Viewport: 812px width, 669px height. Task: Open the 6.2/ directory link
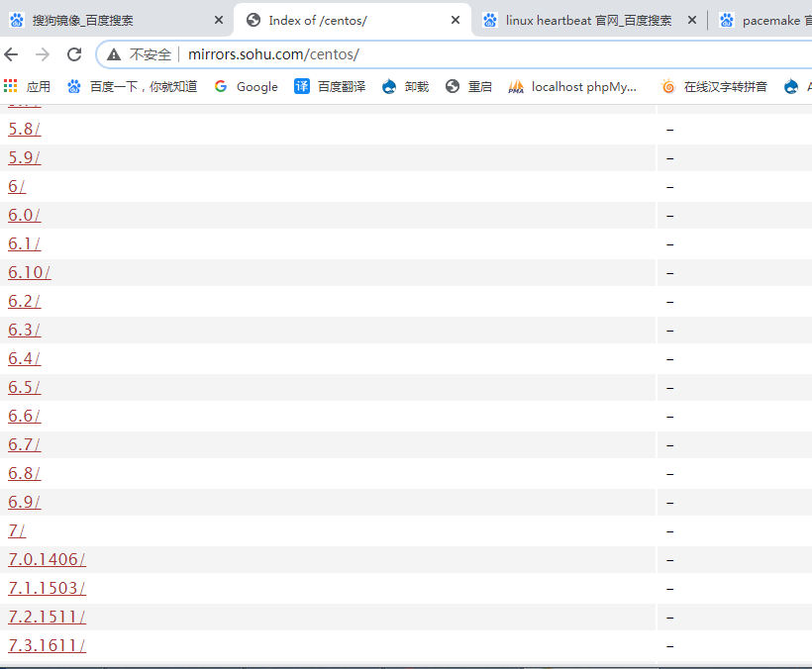[x=25, y=301]
